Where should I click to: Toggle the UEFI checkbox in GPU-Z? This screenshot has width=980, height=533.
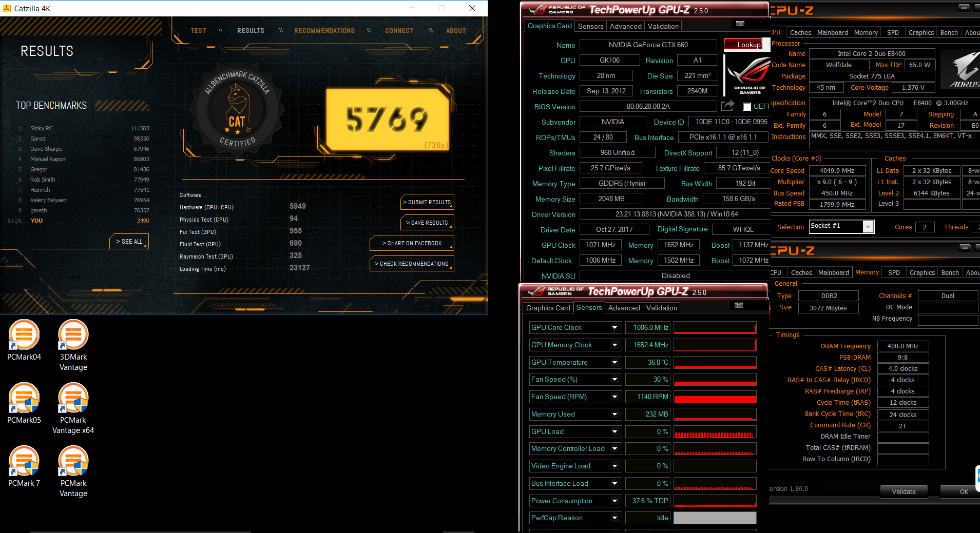(747, 107)
